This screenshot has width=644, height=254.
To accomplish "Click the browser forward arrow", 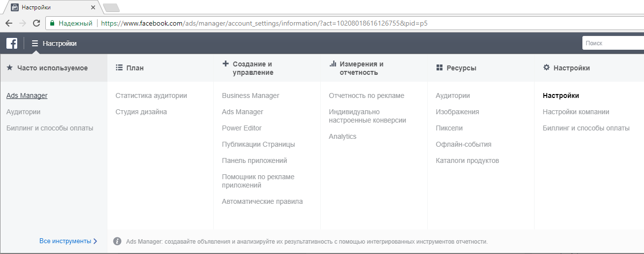I will 23,23.
